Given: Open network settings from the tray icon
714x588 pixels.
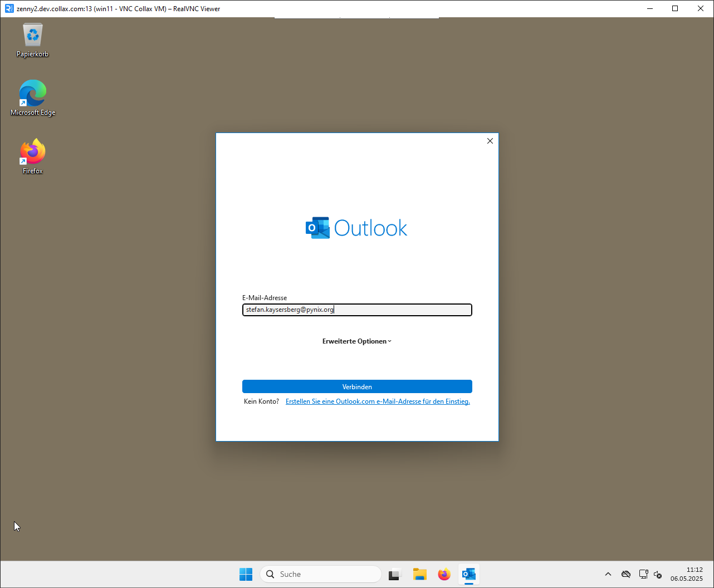Looking at the screenshot, I should coord(643,574).
